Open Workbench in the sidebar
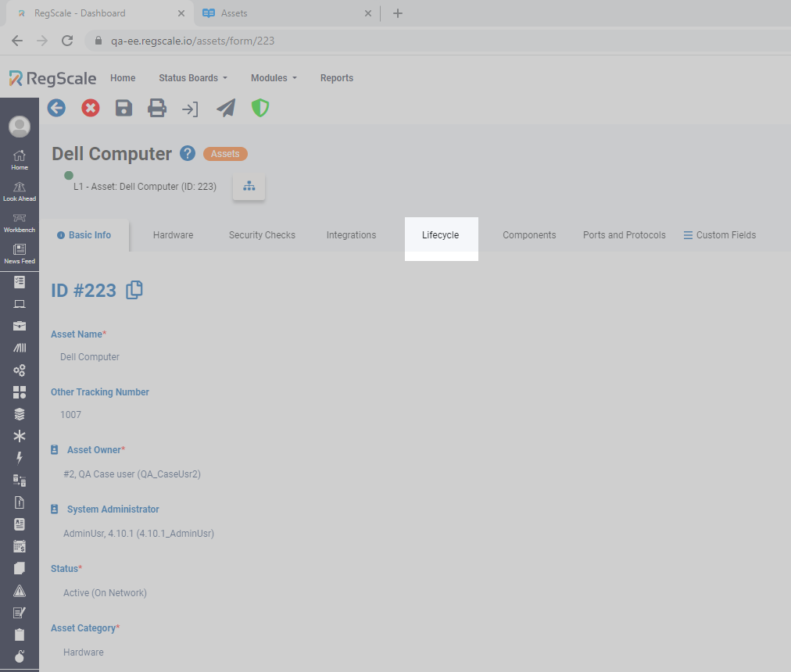The image size is (791, 672). pyautogui.click(x=20, y=223)
